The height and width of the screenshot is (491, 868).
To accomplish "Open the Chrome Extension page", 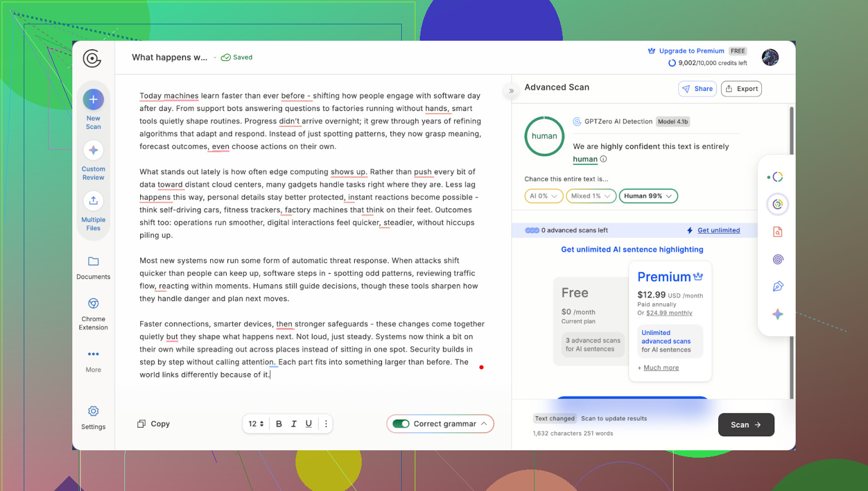I will (93, 304).
